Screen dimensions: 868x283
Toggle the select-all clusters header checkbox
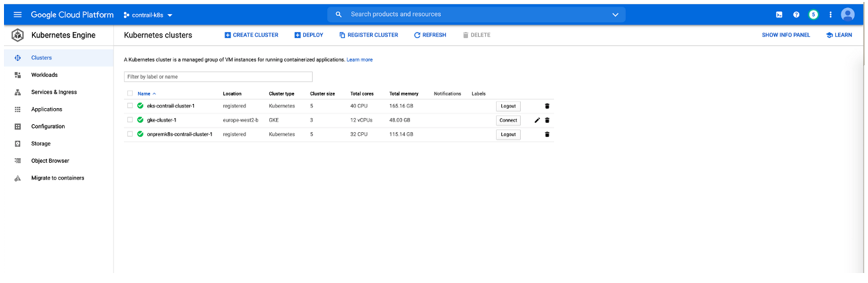coord(130,93)
